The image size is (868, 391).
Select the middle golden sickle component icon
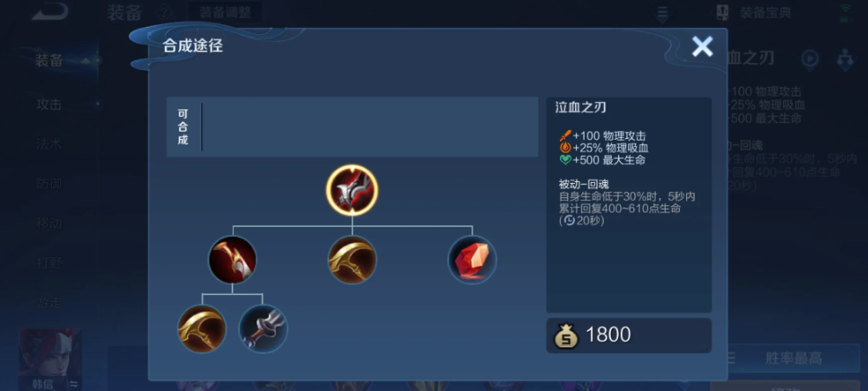pos(352,260)
